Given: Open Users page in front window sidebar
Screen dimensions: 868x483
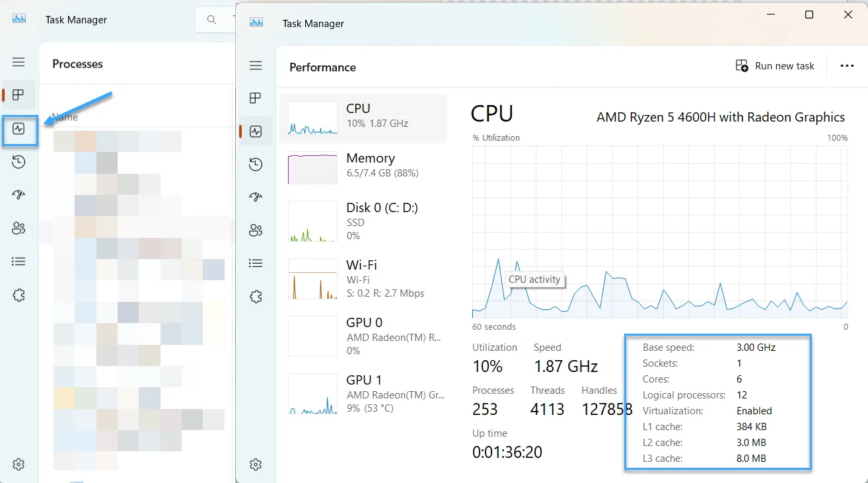Looking at the screenshot, I should coord(256,230).
